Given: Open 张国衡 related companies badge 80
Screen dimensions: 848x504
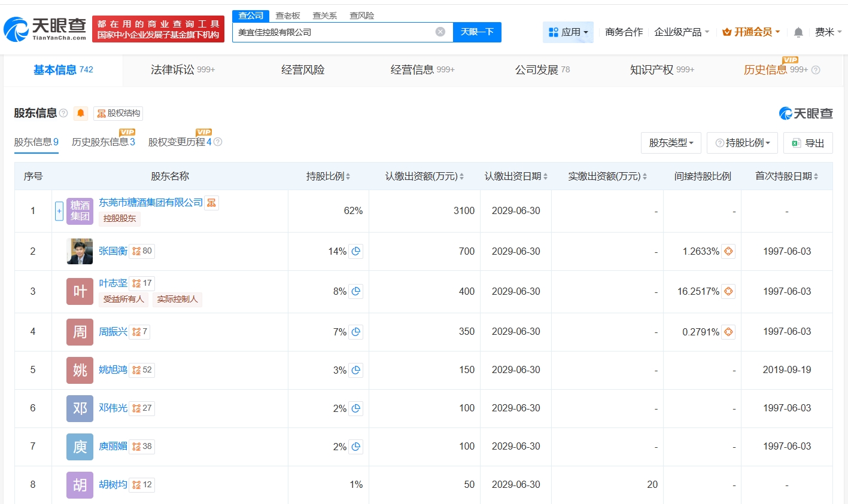Looking at the screenshot, I should point(142,251).
